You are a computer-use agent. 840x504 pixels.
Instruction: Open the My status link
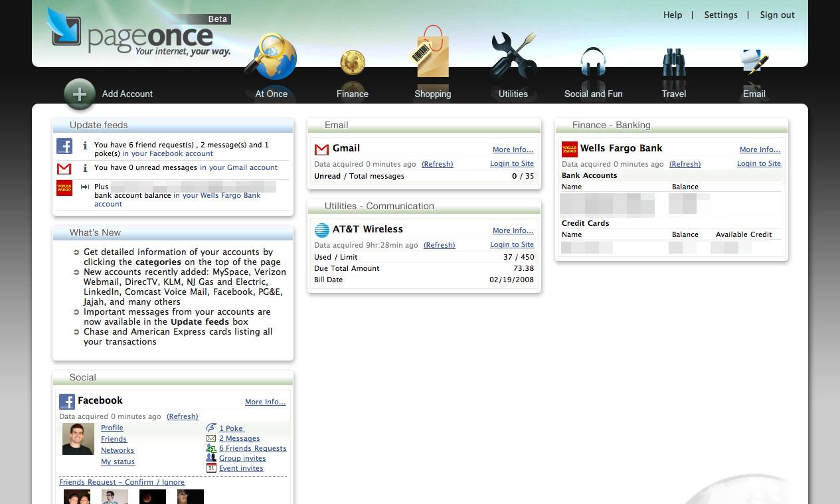click(118, 462)
